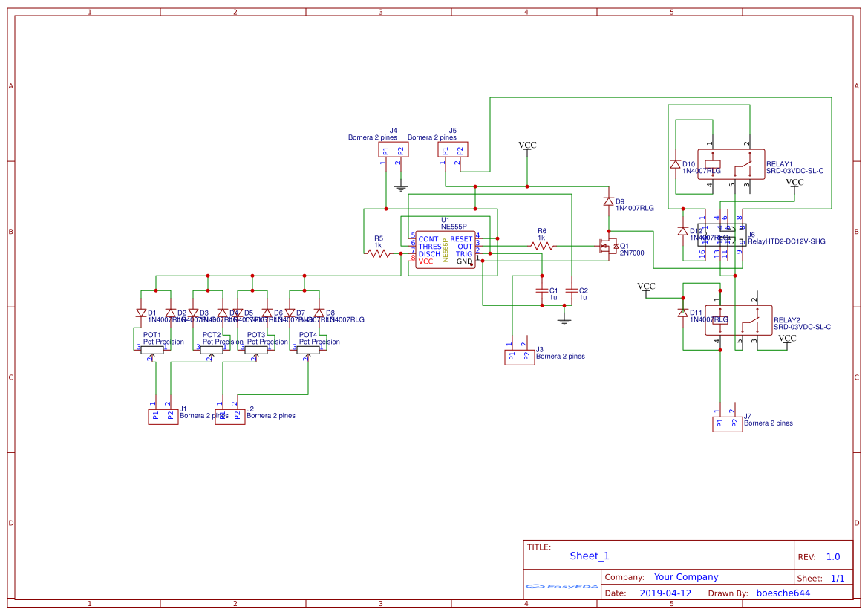Click the D10 diode symbol
This screenshot has height=615, width=868.
coord(675,164)
